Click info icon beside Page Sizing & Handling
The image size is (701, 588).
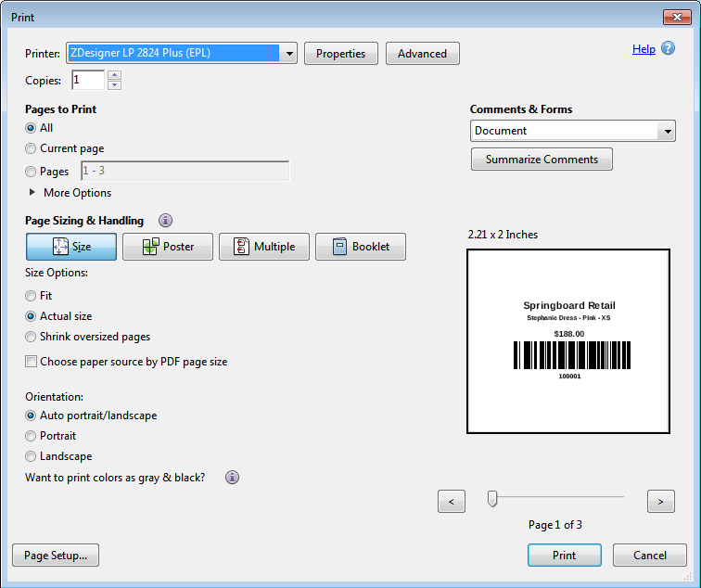(166, 221)
